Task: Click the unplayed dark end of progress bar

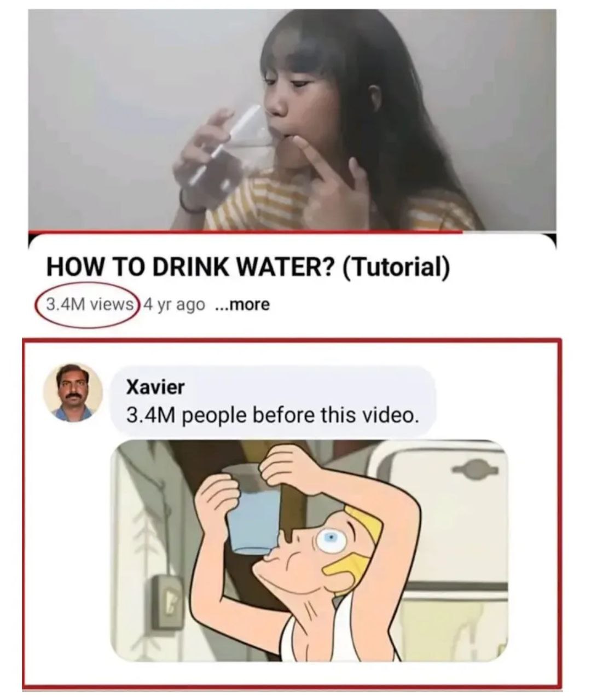Action: [x=510, y=231]
